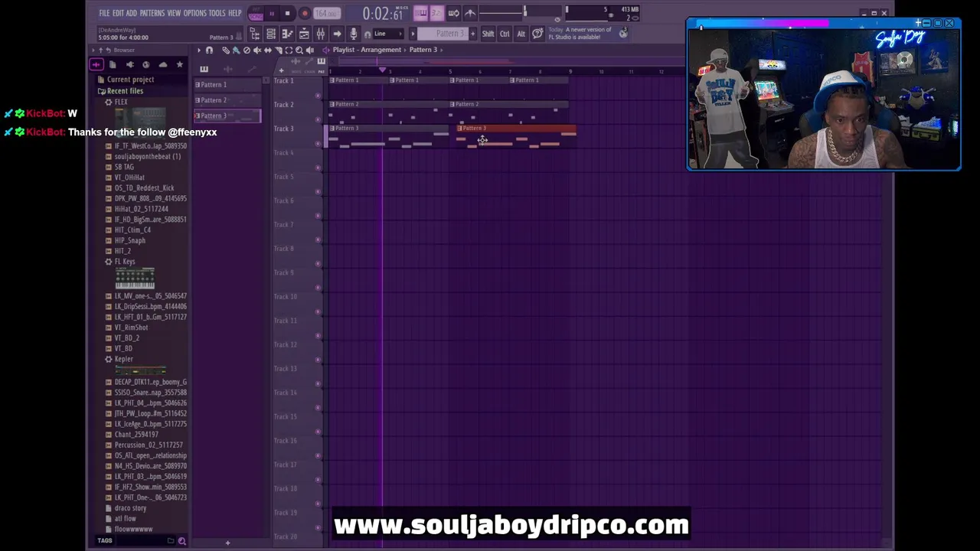Select the highlighted Pattern 3 clip
Viewport: 980px width, 551px height.
pos(516,136)
